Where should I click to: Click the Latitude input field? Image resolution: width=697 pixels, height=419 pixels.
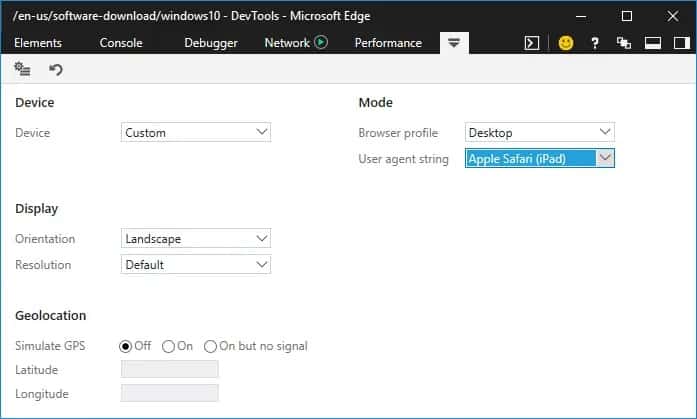[x=169, y=369]
